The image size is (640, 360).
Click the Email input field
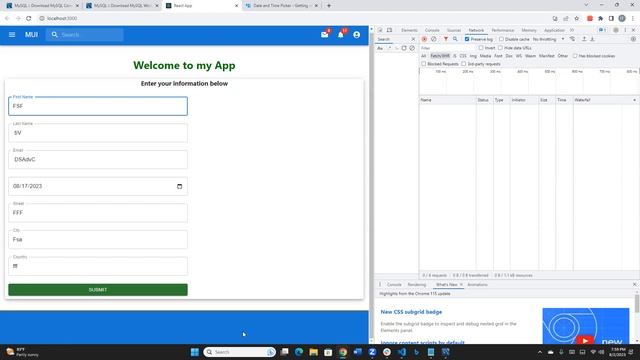tap(98, 160)
